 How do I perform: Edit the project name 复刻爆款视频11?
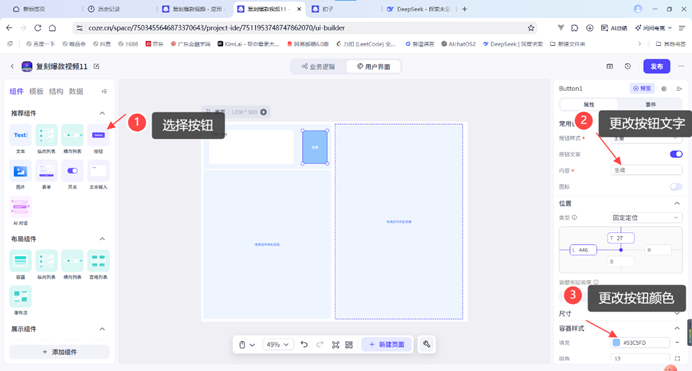96,66
